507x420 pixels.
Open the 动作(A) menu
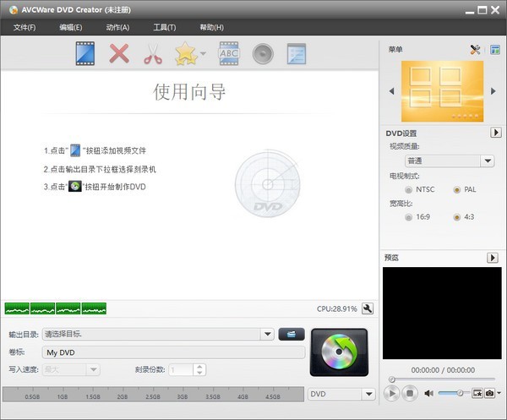117,28
